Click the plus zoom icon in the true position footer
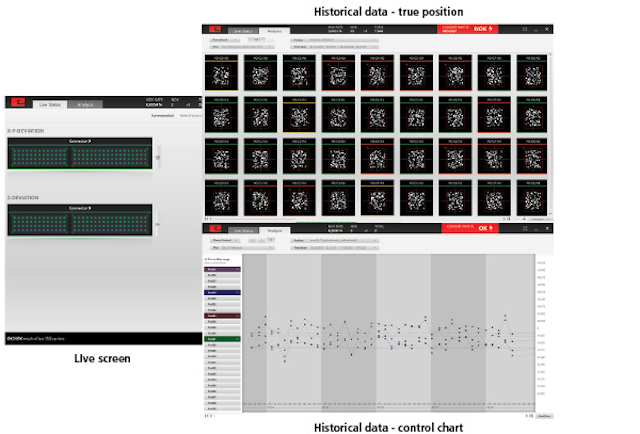Screen dimensions: 640x434 524,219
